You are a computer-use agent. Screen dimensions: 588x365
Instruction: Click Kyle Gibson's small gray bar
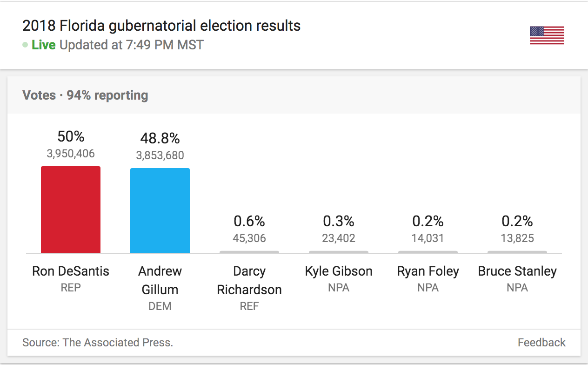click(339, 252)
